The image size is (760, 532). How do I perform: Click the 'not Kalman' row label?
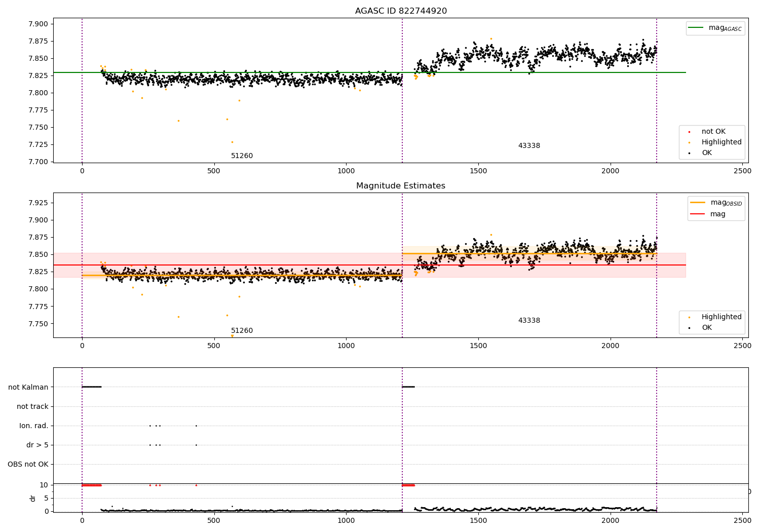(28, 387)
